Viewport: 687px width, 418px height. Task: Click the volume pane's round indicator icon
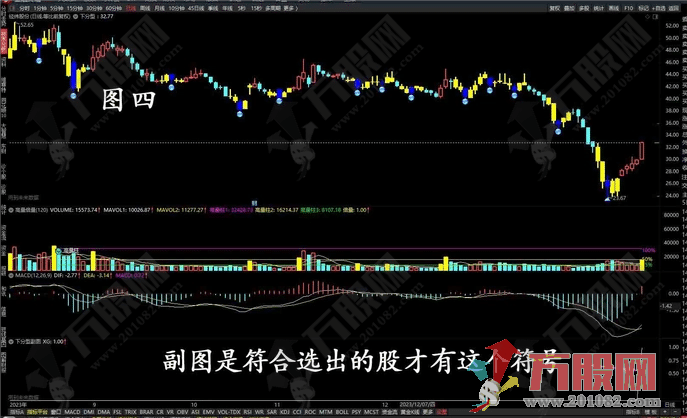[11, 210]
